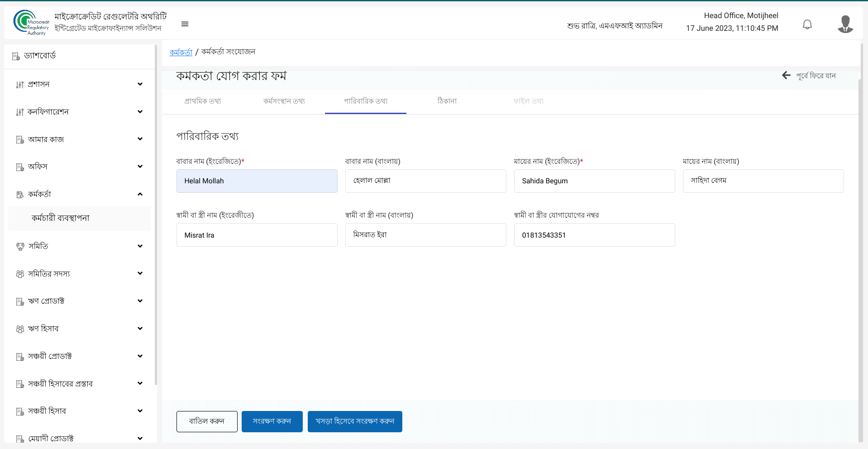
Task: Click the সমিতি group icon
Action: click(x=20, y=246)
